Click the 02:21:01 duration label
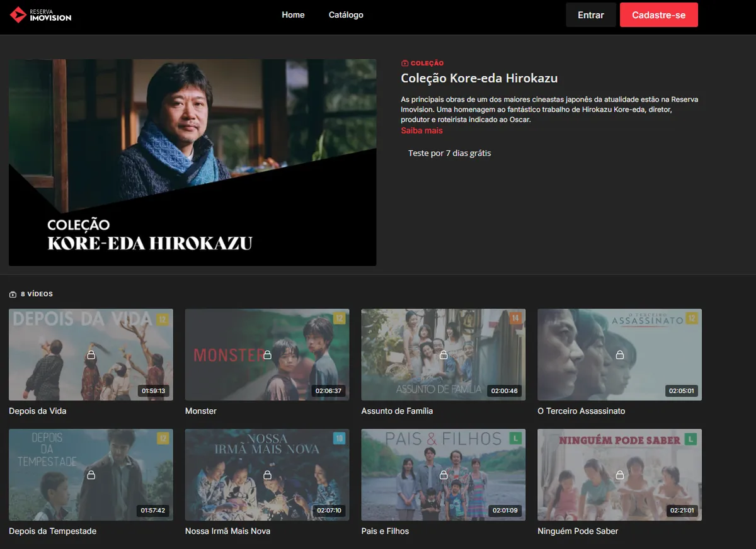Viewport: 756px width, 549px height. tap(682, 511)
